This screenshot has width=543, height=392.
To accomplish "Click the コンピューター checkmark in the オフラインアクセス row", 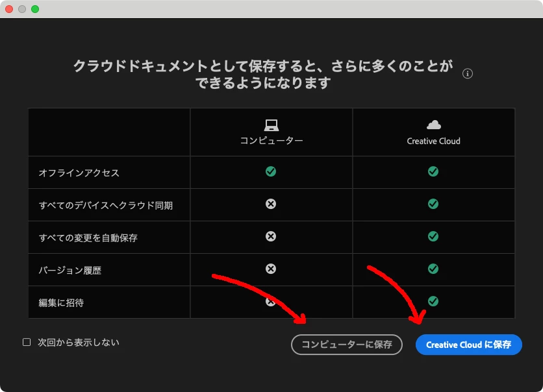I will click(x=271, y=171).
